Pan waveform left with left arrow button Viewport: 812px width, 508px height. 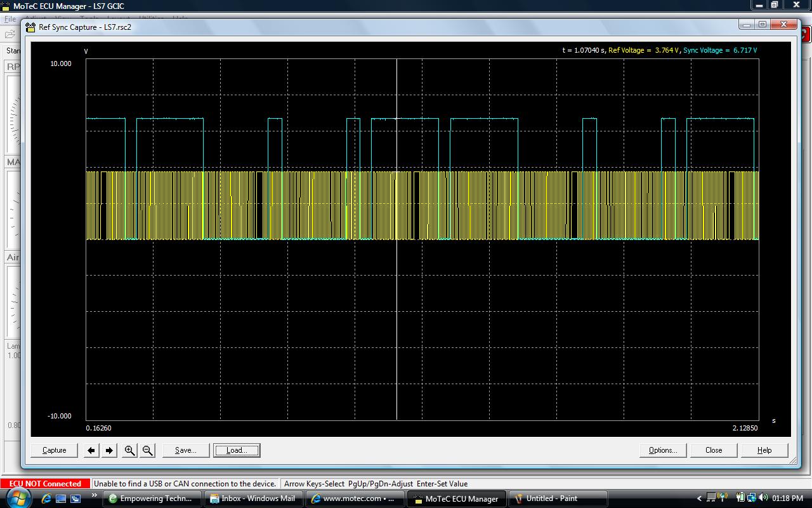(x=91, y=450)
